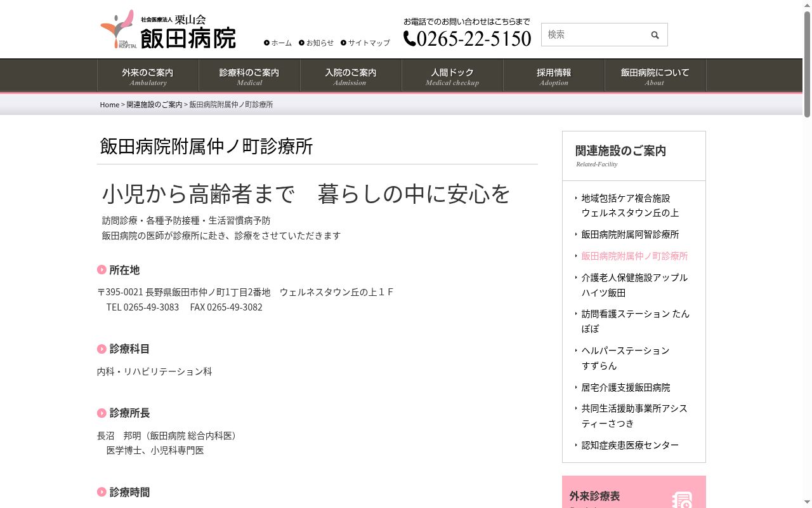Click the pink bullet icon beside 所在地
812x508 pixels.
coord(101,269)
